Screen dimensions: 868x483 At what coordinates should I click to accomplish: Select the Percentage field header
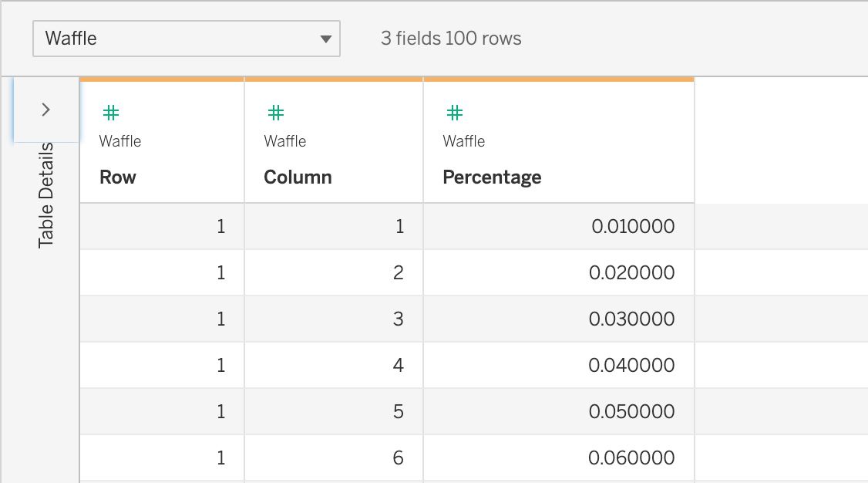coord(492,177)
